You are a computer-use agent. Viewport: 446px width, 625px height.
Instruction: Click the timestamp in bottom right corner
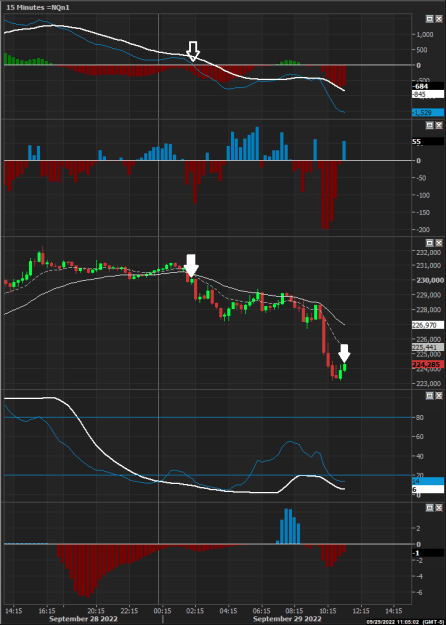403,622
